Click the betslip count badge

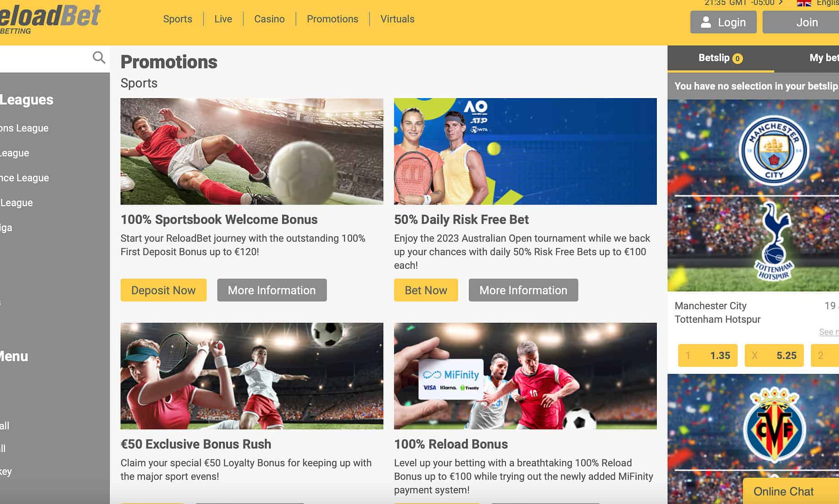click(738, 59)
